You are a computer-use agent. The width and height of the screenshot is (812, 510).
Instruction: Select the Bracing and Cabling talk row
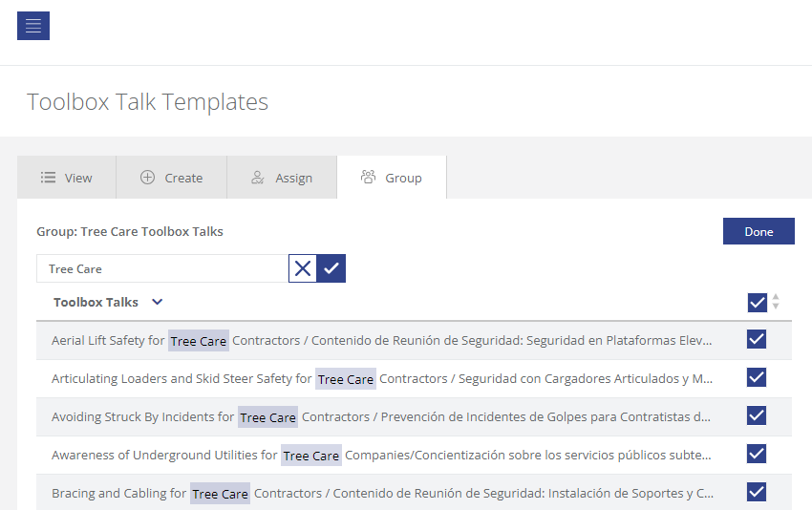pos(414,493)
